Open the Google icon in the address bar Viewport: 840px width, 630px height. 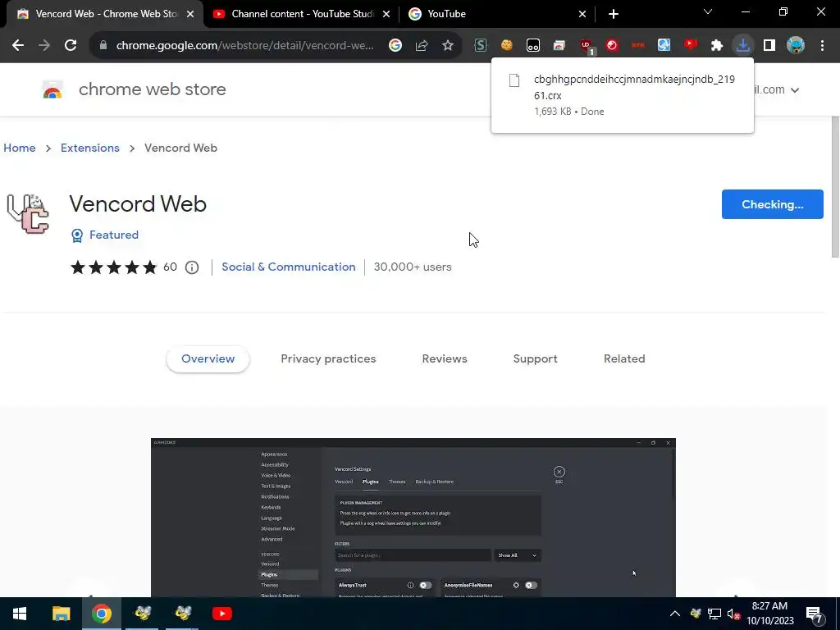pyautogui.click(x=395, y=46)
